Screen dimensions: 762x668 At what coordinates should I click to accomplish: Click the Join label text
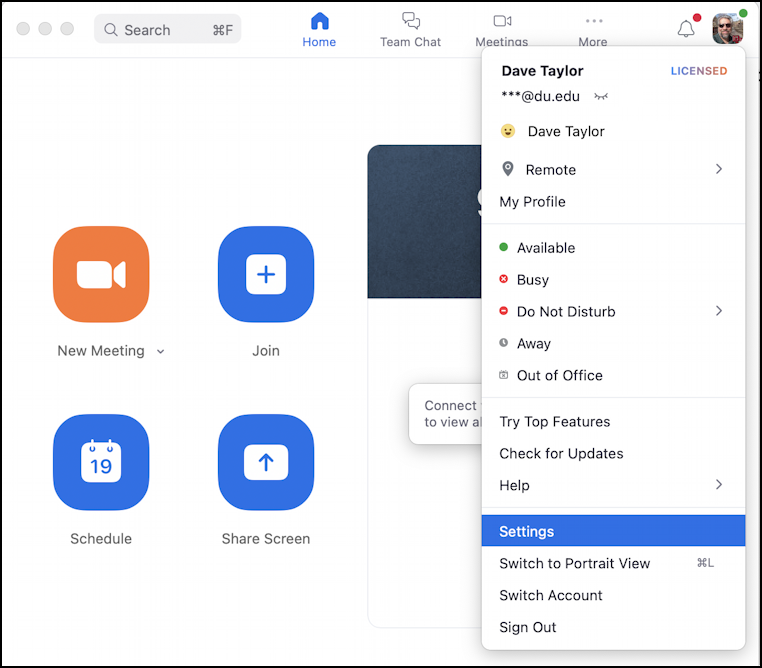coord(266,351)
